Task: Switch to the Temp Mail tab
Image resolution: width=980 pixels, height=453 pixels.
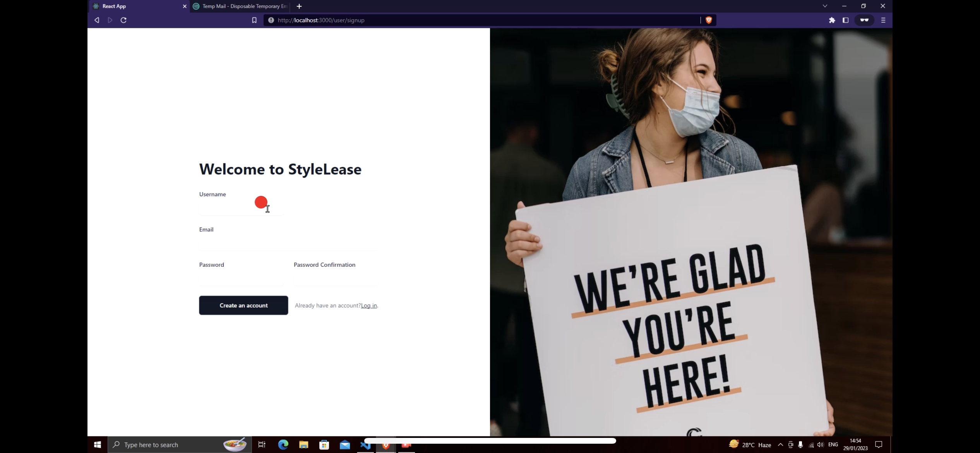Action: [x=240, y=6]
